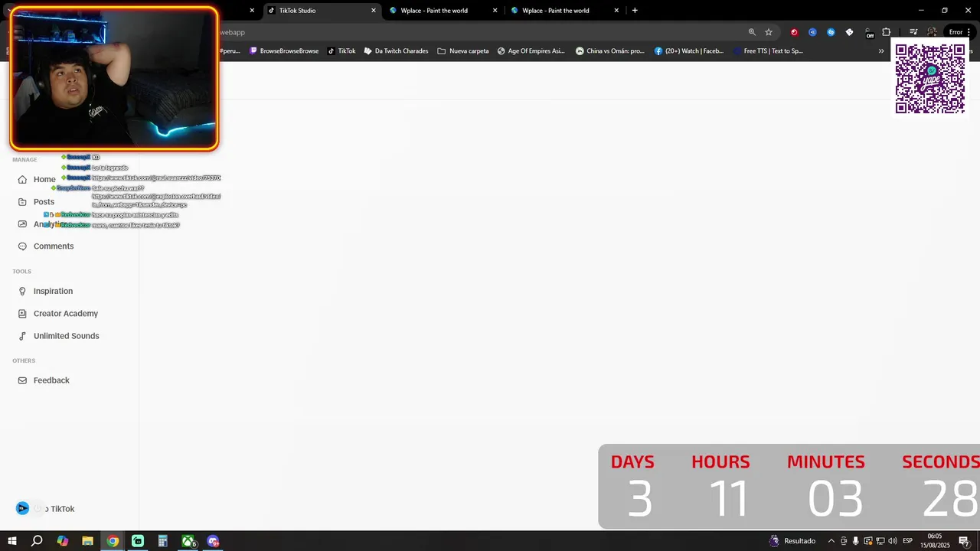Open the Extensions puzzle menu
Image resolution: width=980 pixels, height=551 pixels.
pos(887,32)
